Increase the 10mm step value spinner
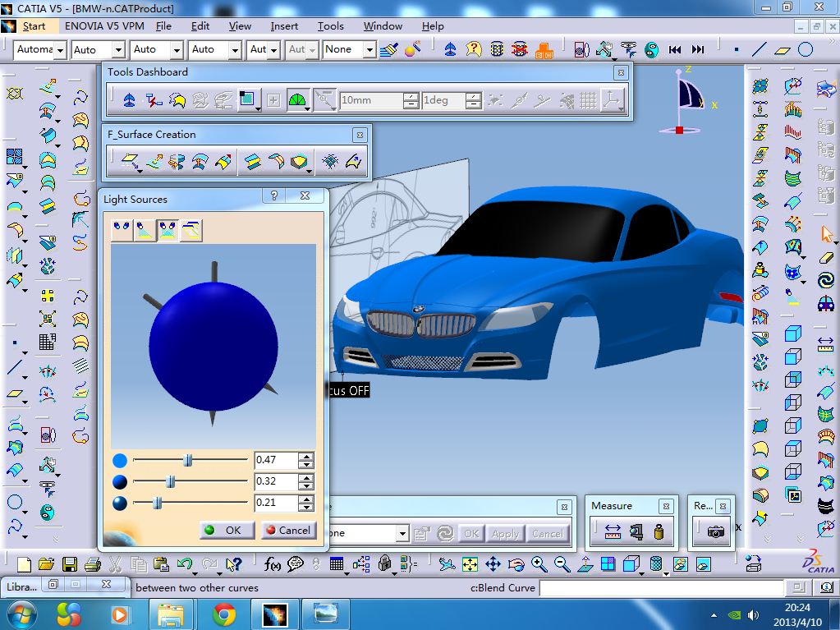Viewport: 840px width, 630px height. point(411,96)
